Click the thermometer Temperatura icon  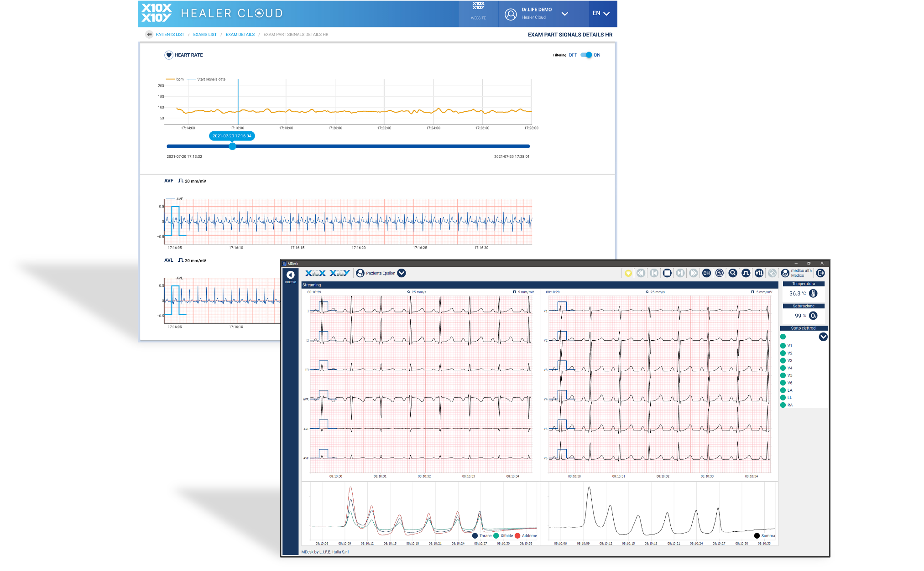(813, 294)
